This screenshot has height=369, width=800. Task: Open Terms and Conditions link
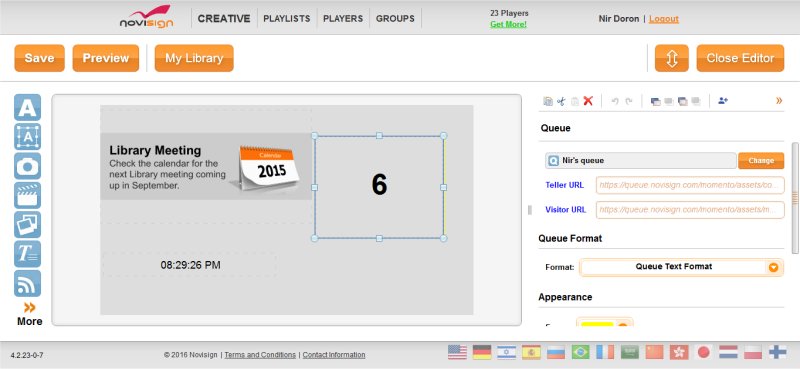point(260,355)
